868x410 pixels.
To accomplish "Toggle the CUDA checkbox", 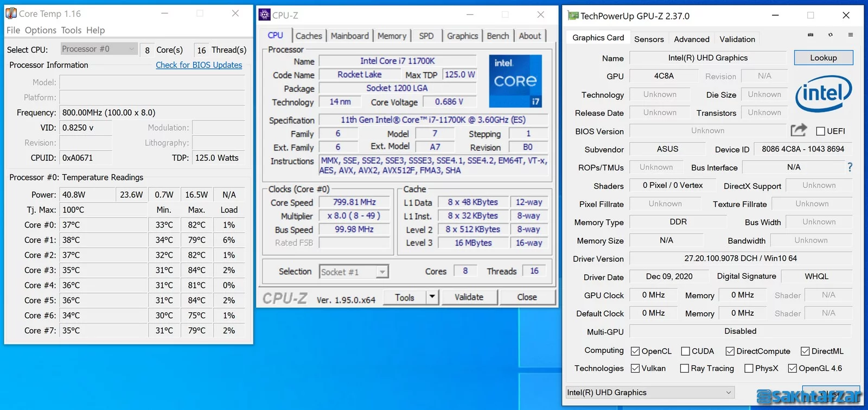I will pos(686,351).
